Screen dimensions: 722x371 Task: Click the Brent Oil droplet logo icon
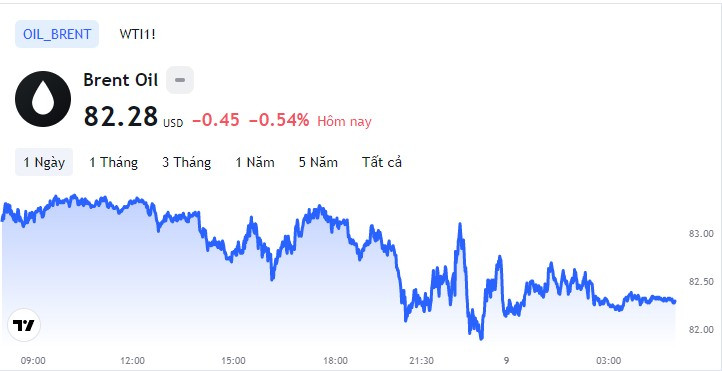coord(43,99)
